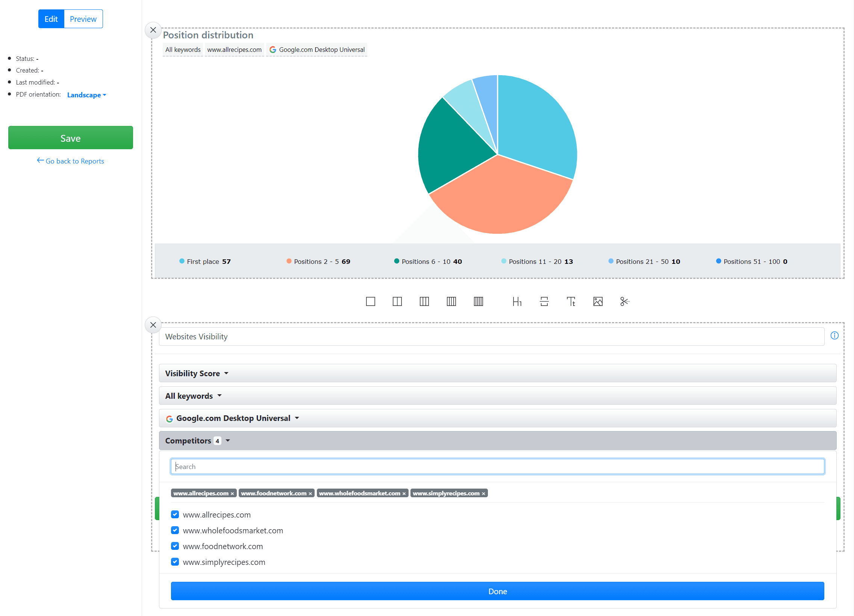Expand the All keywords dropdown in Websites Visibility
The image size is (854, 616).
pos(497,396)
